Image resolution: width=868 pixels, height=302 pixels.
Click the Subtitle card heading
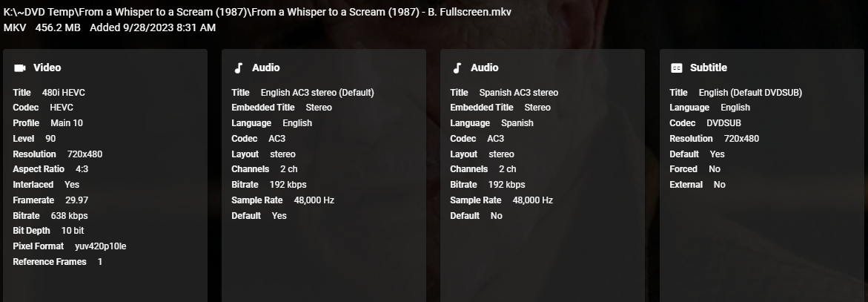pyautogui.click(x=708, y=68)
